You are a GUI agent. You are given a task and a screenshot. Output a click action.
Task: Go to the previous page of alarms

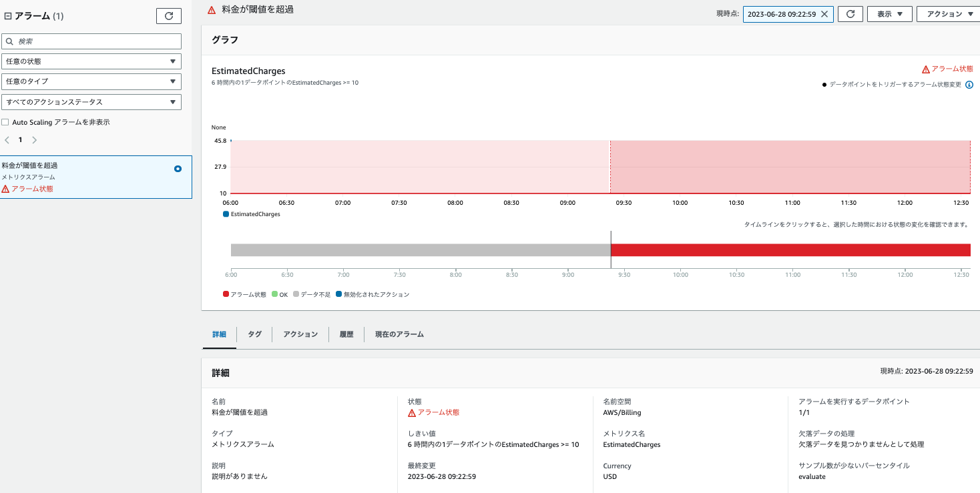7,139
